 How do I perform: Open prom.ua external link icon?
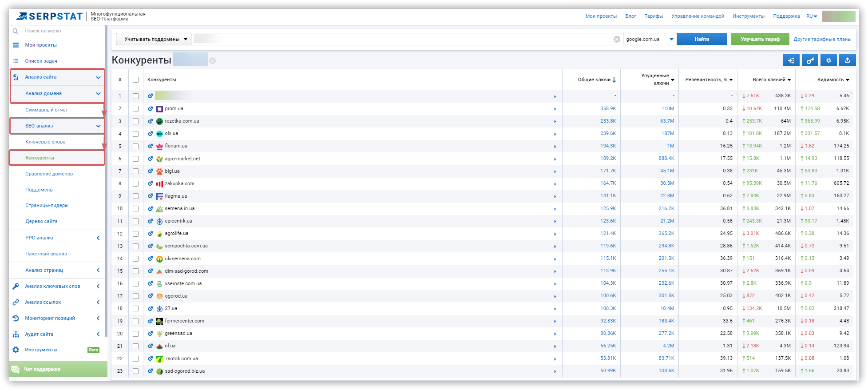tap(151, 108)
